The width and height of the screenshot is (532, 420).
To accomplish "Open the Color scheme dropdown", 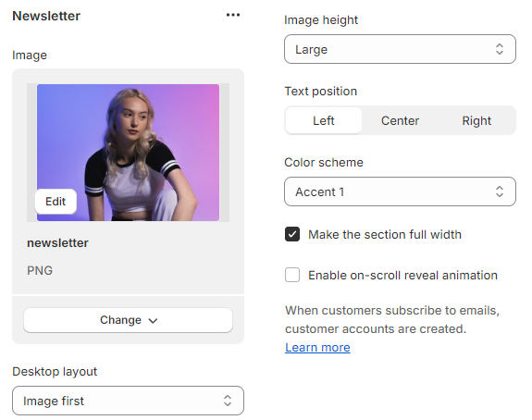I will (x=400, y=191).
